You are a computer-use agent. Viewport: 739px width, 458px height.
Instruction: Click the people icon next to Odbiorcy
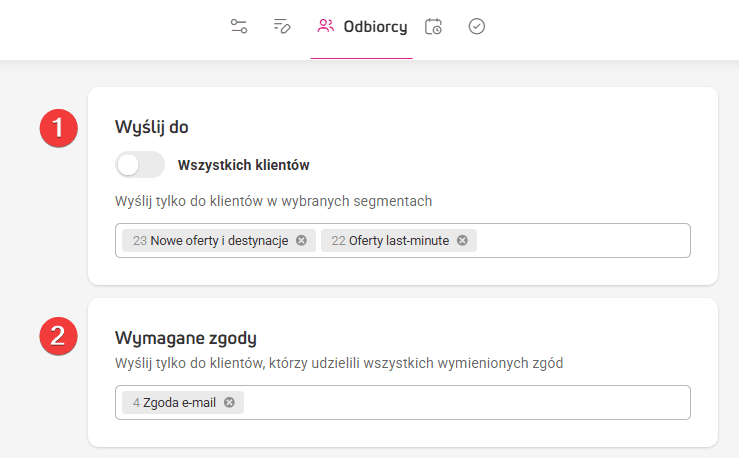pyautogui.click(x=325, y=26)
